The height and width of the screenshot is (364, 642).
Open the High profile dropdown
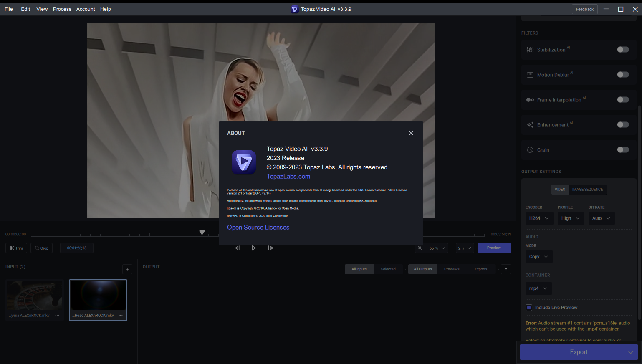(x=571, y=218)
